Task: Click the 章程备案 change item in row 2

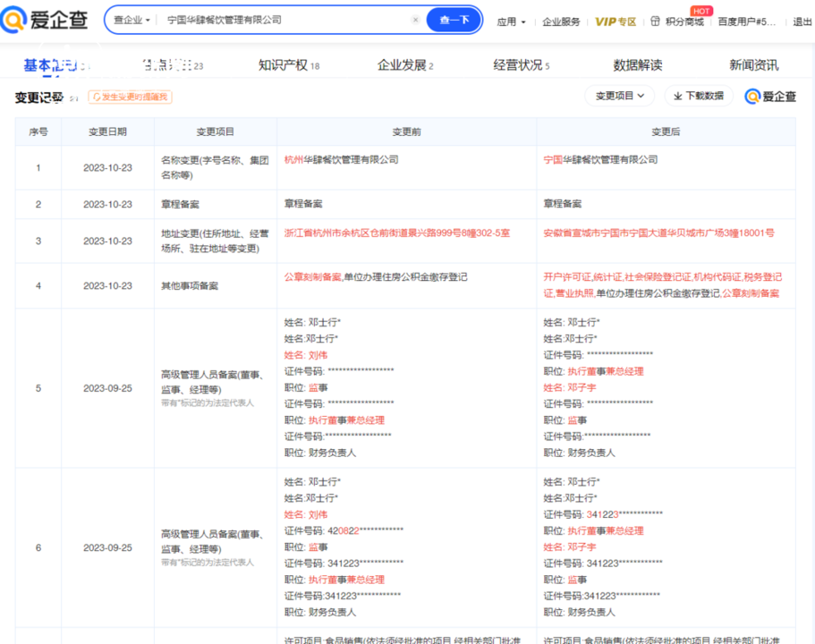Action: click(x=180, y=204)
